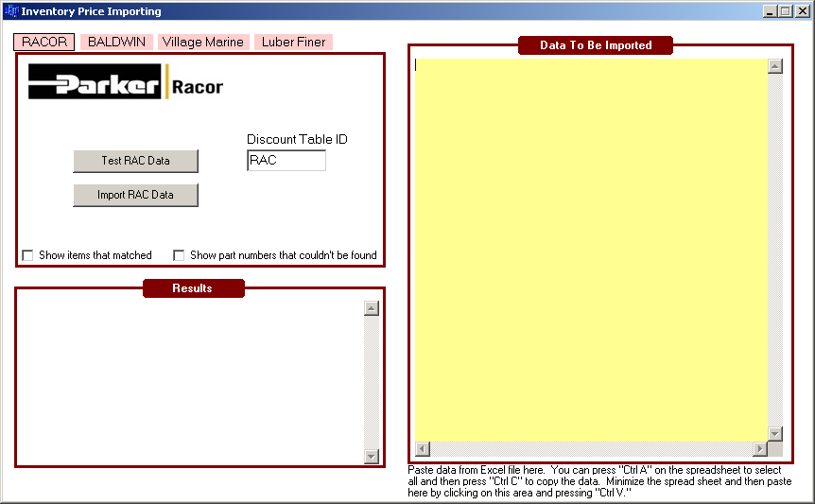Click the import data area's scroll down arrow
The image size is (815, 504).
point(775,434)
